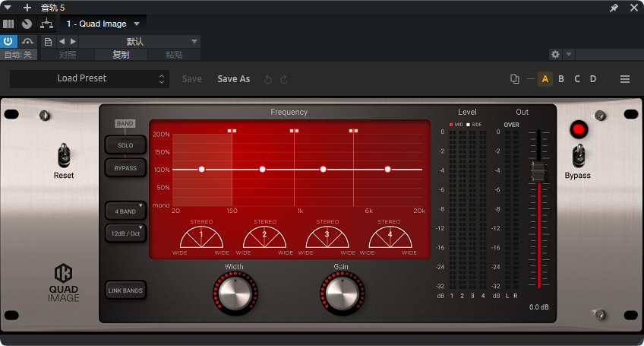The width and height of the screenshot is (644, 346).
Task: Select band 3 width node on graph
Action: [x=324, y=170]
